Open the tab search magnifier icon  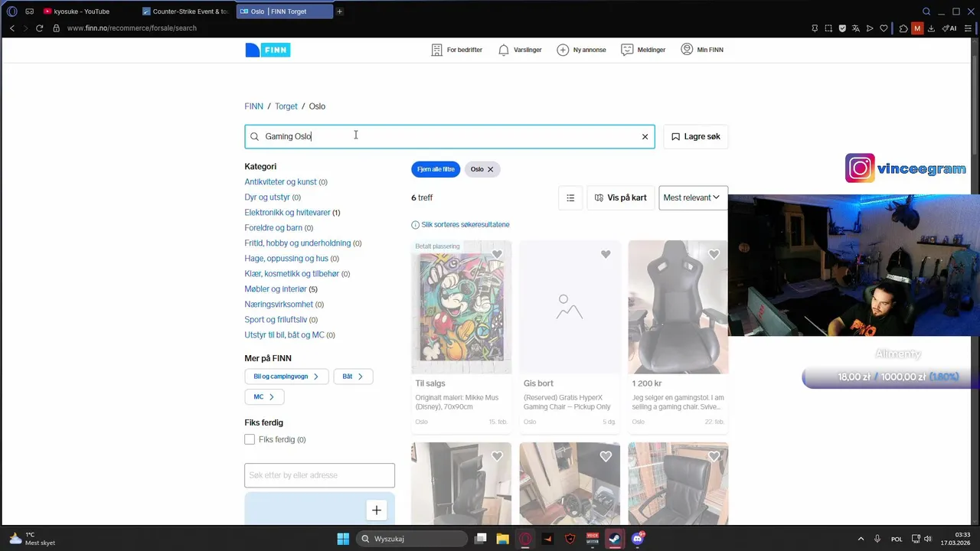tap(926, 11)
